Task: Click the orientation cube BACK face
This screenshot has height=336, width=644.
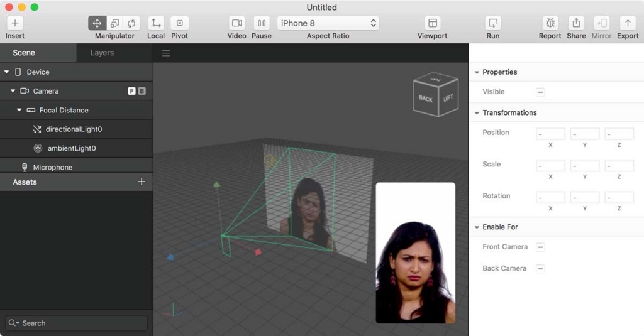Action: (426, 99)
